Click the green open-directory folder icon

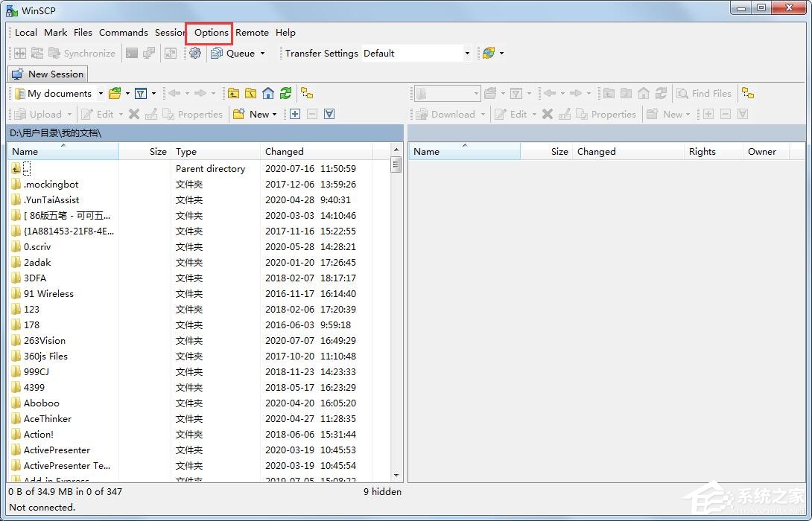pyautogui.click(x=115, y=94)
